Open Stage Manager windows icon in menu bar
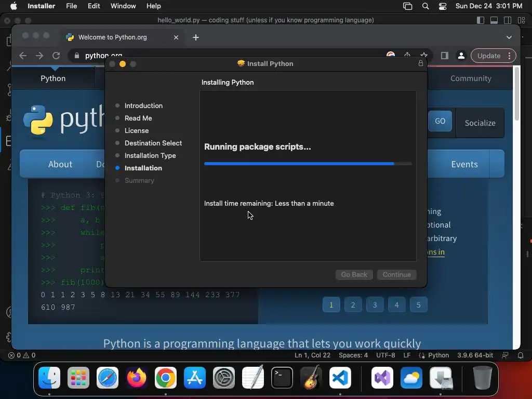 [x=407, y=6]
